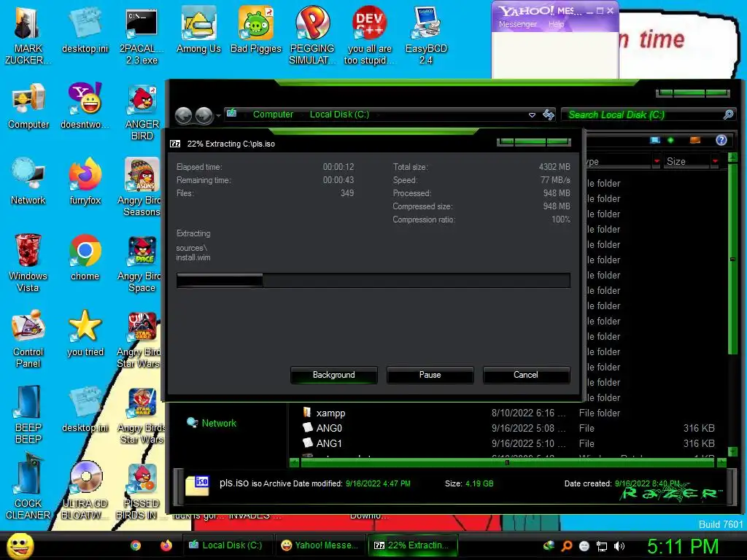Click the volume speaker tray icon
The image size is (747, 560).
(x=619, y=546)
